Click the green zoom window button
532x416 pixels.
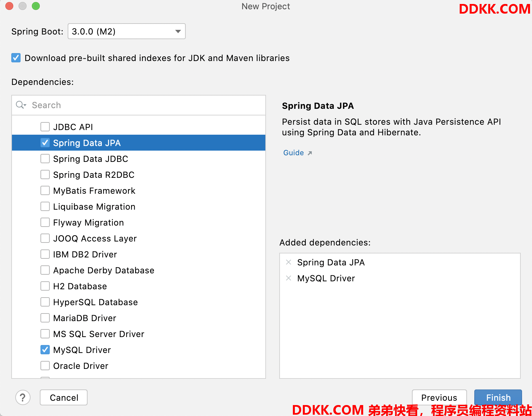tap(36, 6)
